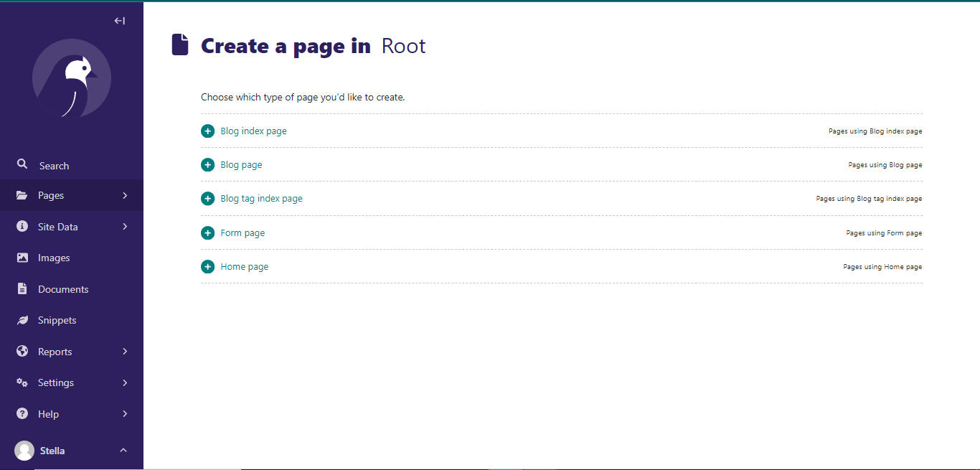Open Pages using Home page

click(883, 266)
